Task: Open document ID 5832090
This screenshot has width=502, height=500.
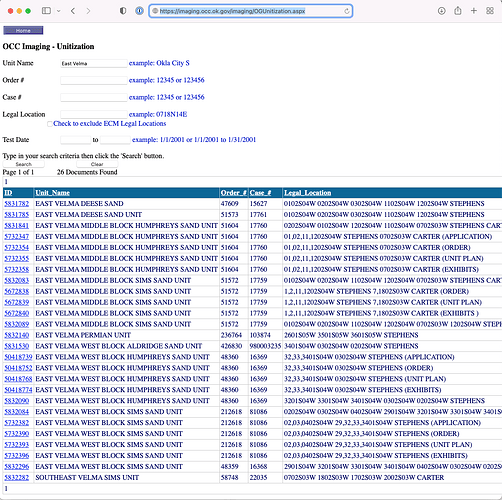Action: pyautogui.click(x=17, y=401)
